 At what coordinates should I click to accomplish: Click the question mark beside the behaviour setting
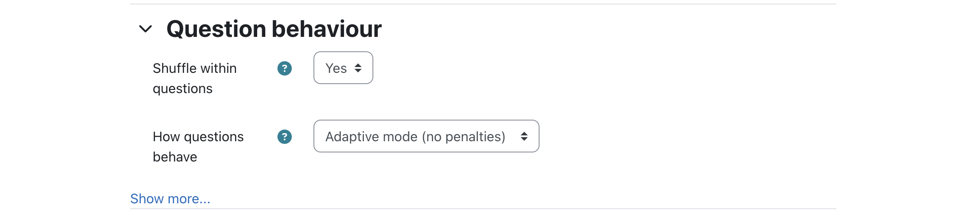[x=285, y=137]
